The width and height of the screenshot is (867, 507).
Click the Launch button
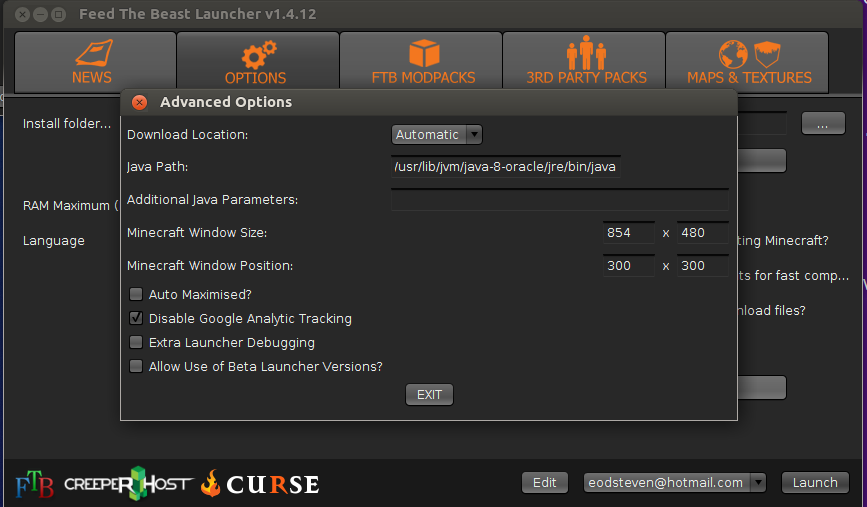(814, 483)
